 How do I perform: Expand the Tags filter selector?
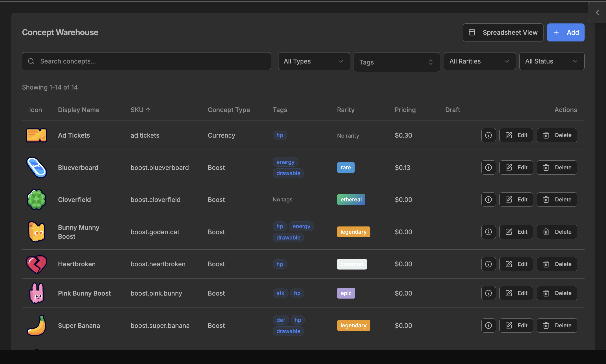pyautogui.click(x=396, y=62)
